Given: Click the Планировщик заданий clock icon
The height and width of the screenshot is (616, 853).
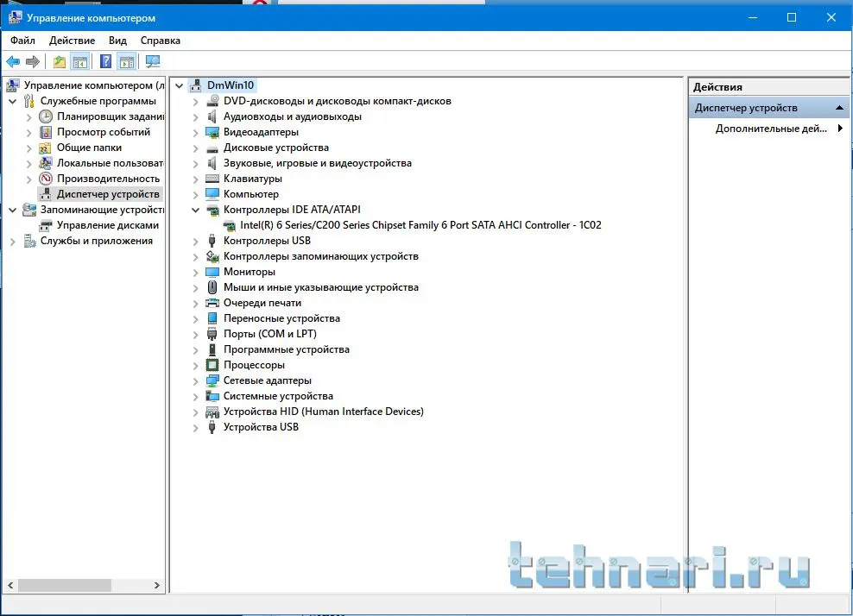Looking at the screenshot, I should (x=46, y=116).
